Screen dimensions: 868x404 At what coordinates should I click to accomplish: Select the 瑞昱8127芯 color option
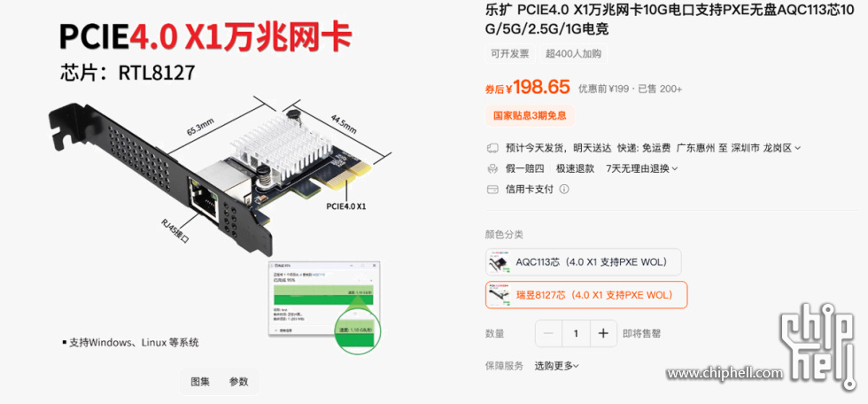(586, 295)
